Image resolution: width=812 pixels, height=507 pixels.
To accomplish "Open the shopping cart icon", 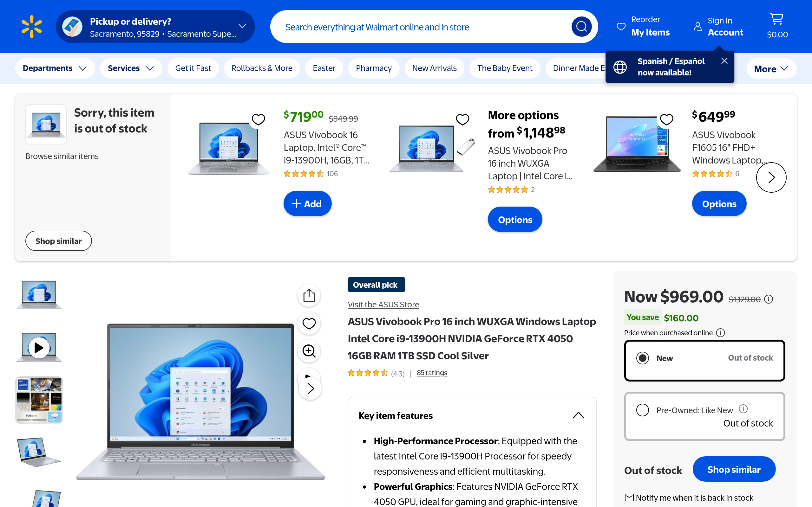I will (776, 19).
